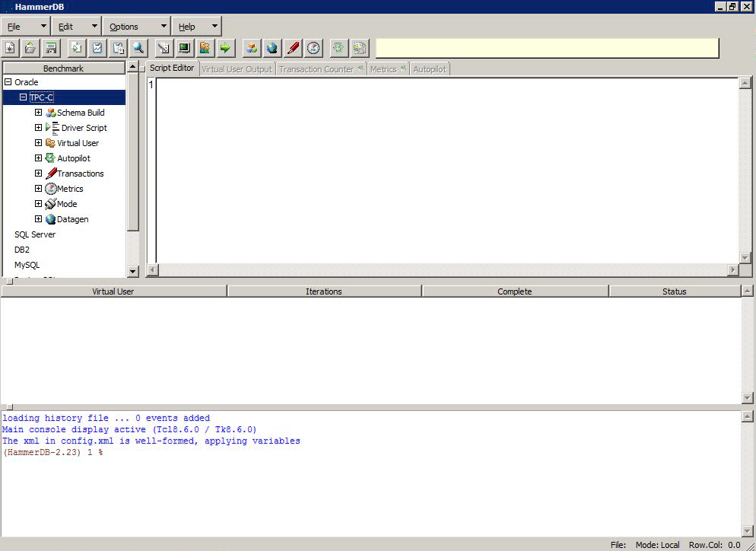Click inside the script editor text area
The height and width of the screenshot is (551, 756).
447,170
